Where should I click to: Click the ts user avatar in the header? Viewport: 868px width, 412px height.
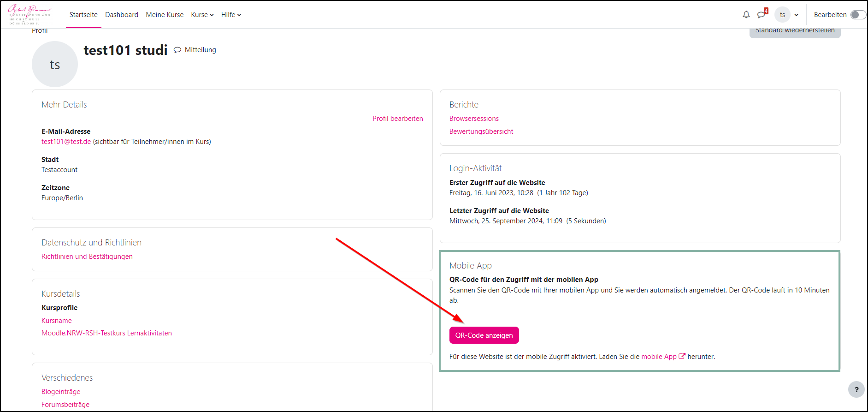click(782, 15)
